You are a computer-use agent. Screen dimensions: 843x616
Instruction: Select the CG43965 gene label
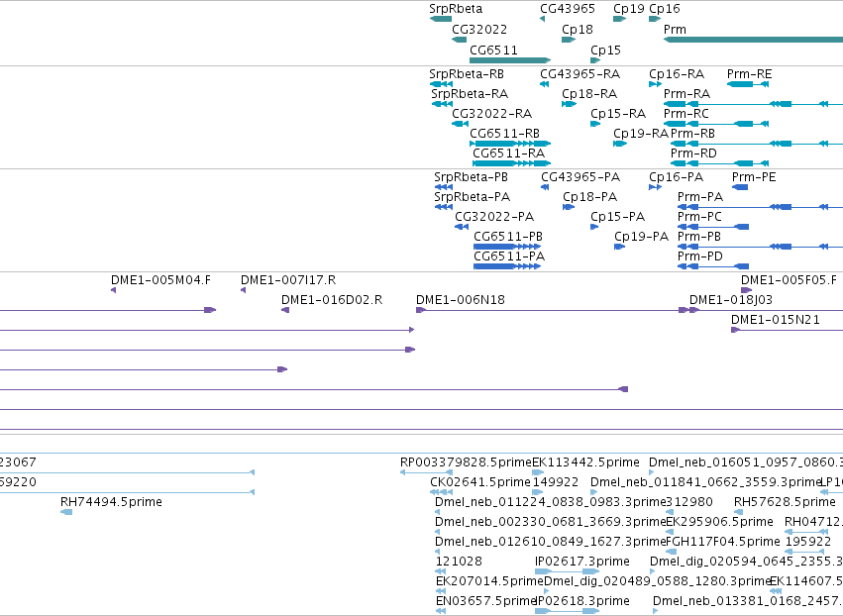[568, 9]
